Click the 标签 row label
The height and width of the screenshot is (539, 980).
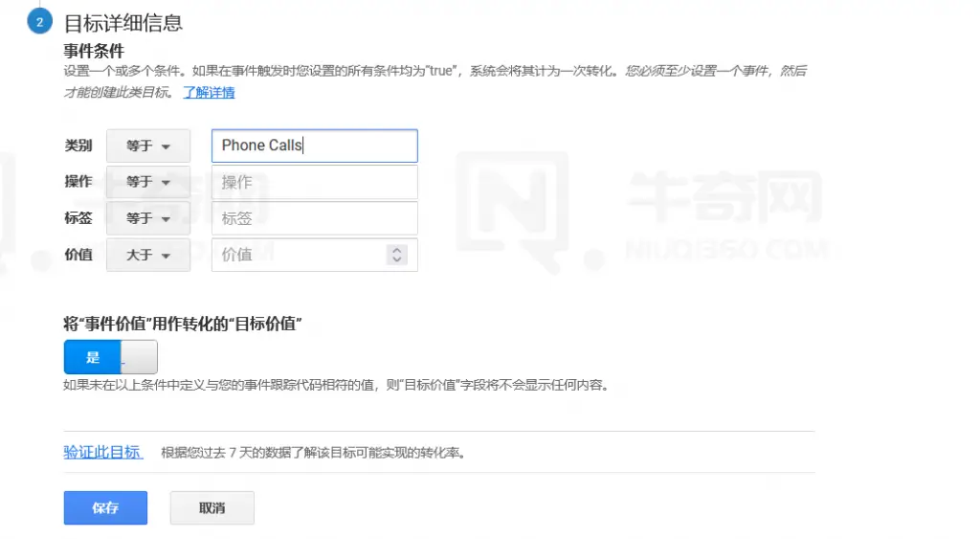[x=78, y=217]
